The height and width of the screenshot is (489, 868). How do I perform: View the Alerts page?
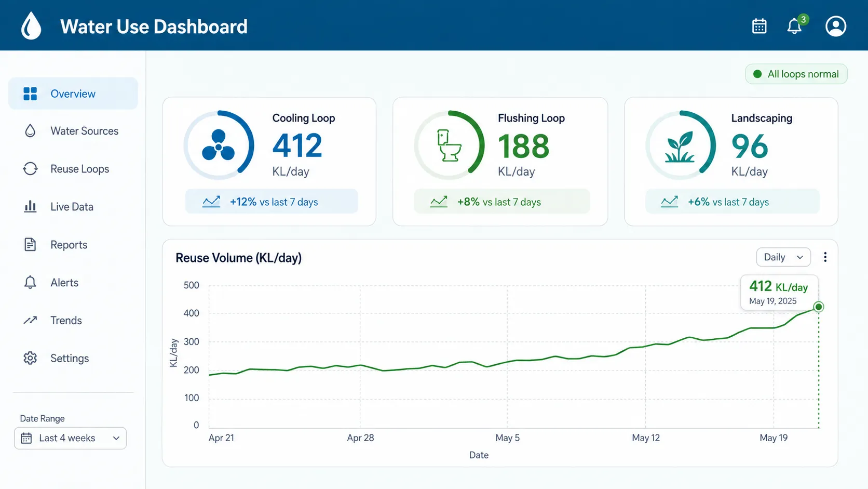click(73, 282)
